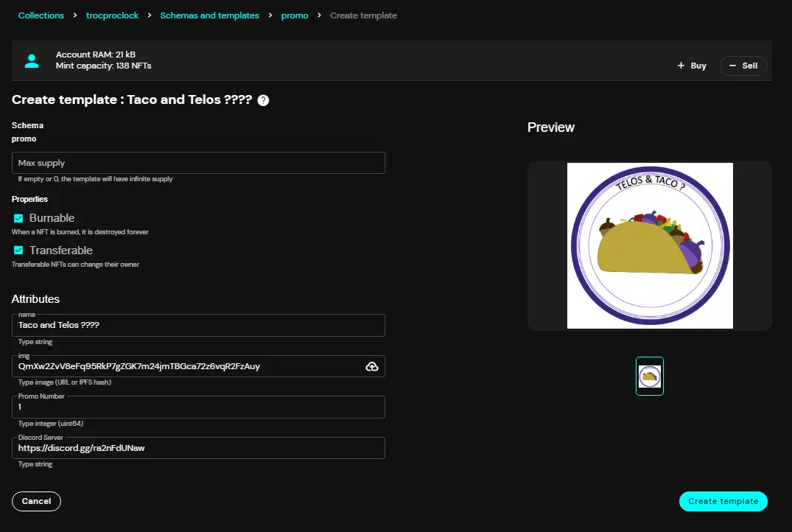Screen dimensions: 792x532
Task: Open Schemas and templates breadcrumb
Action: (x=210, y=15)
